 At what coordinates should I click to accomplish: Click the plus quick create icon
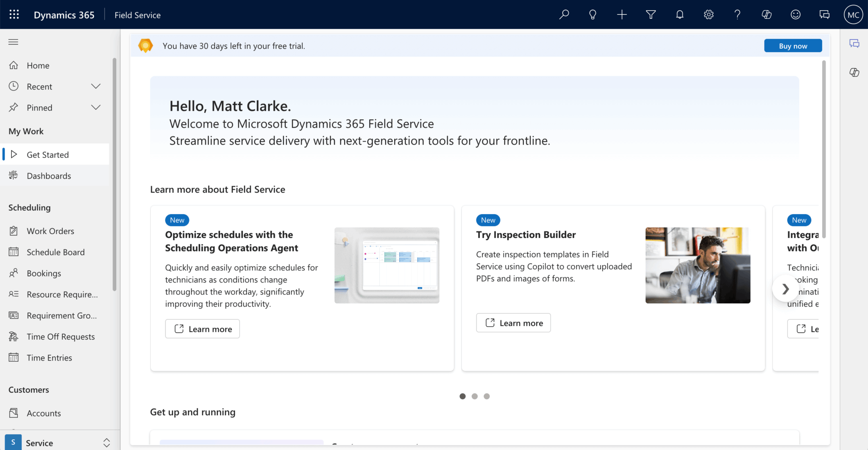(x=622, y=15)
